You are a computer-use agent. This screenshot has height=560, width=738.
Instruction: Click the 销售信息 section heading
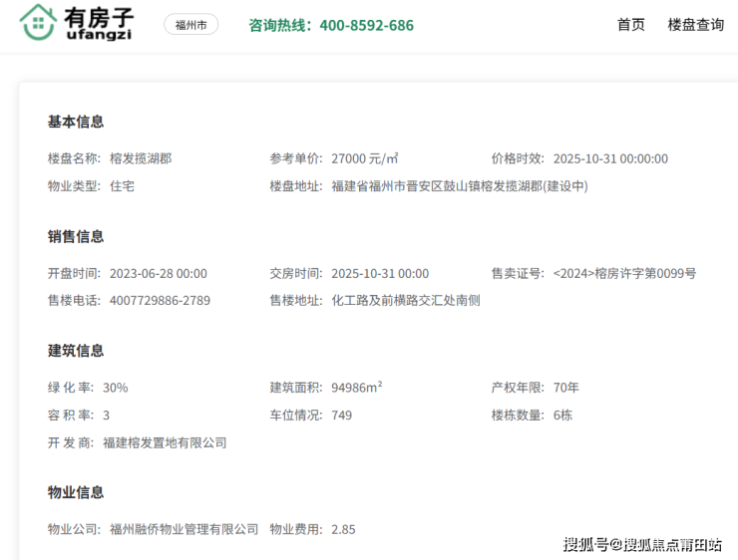click(x=76, y=236)
